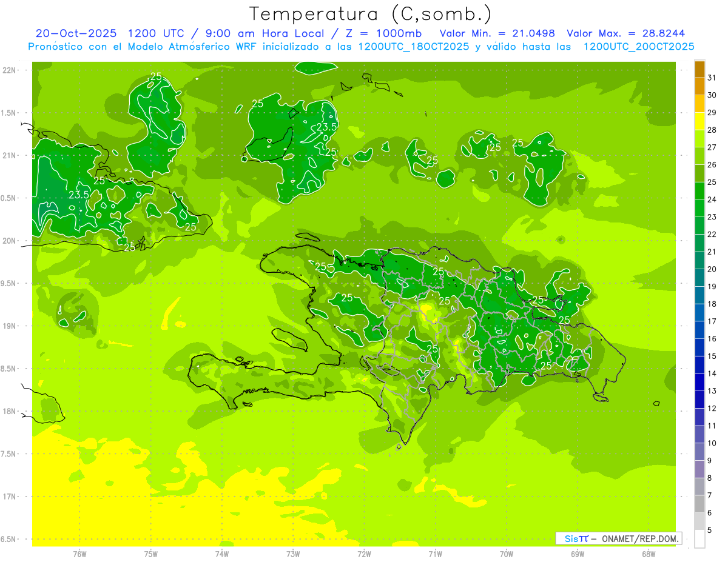Click the SisTT ONAMET/REP.DOM. watermark box
The height and width of the screenshot is (562, 728).
click(x=618, y=538)
